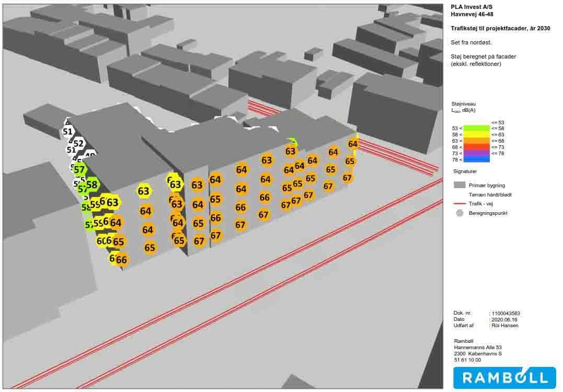Click the document number 1100043583
563x392 pixels.
505,314
